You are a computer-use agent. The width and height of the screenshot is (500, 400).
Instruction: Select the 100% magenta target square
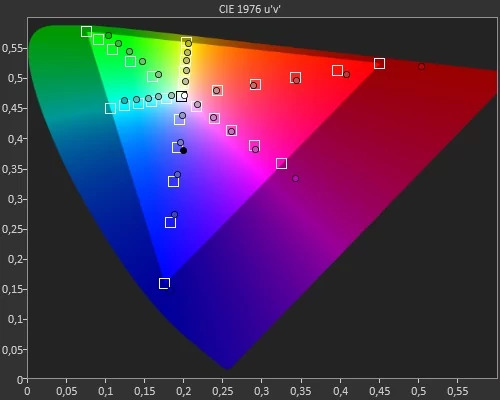point(282,163)
